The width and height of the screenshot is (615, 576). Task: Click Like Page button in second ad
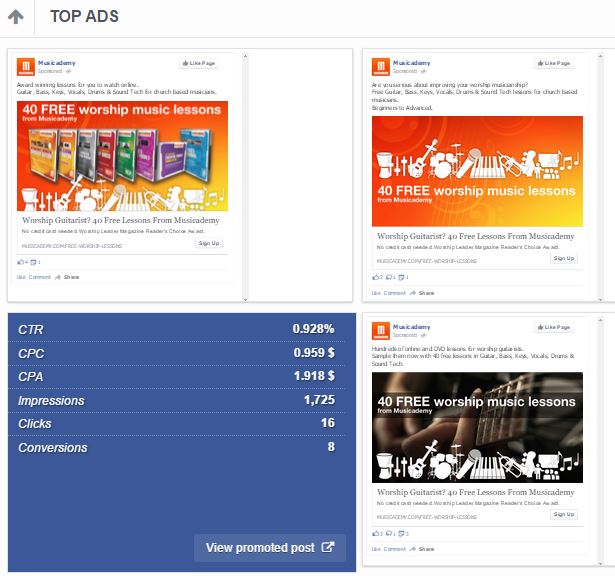[554, 63]
